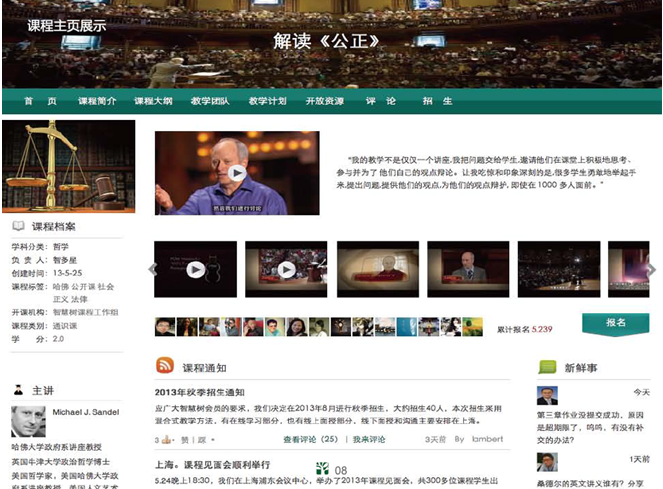
Task: Play the first carousel video thumbnail
Action: click(195, 269)
